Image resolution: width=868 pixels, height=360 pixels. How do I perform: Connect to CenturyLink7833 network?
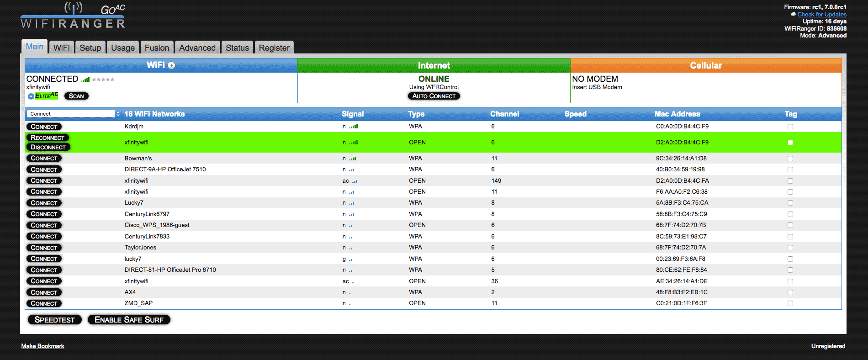pyautogui.click(x=44, y=236)
